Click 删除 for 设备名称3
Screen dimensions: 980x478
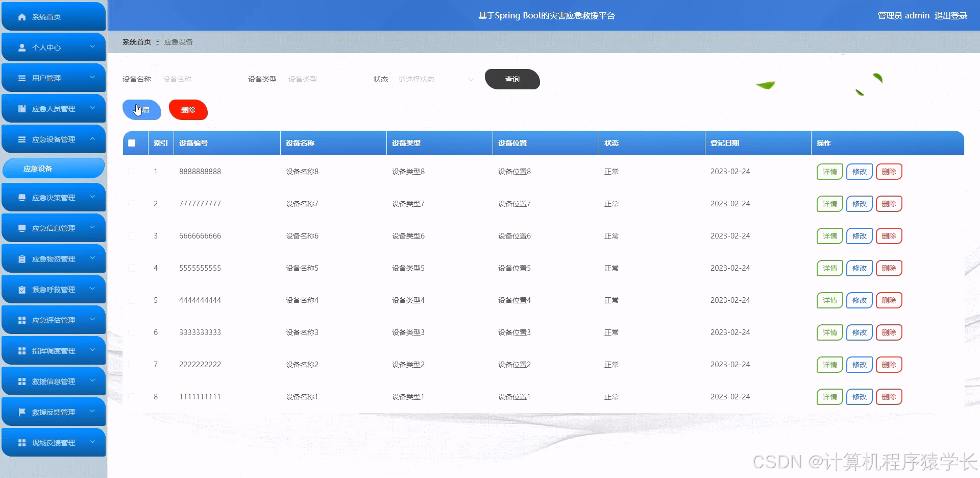pos(889,332)
